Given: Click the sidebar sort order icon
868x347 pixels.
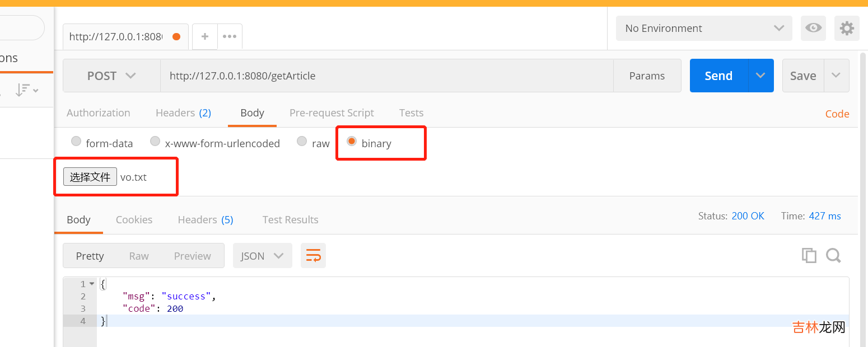Looking at the screenshot, I should [x=26, y=90].
